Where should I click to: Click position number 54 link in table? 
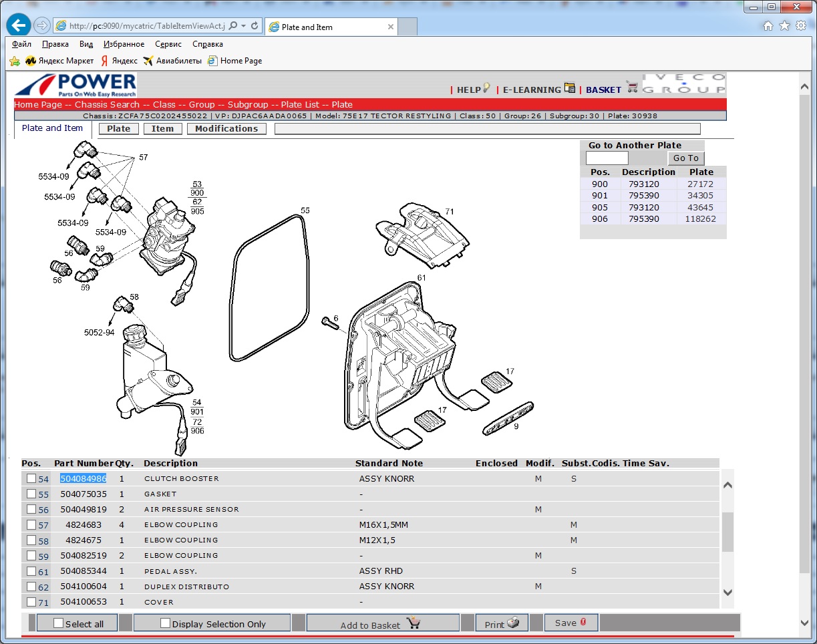43,479
